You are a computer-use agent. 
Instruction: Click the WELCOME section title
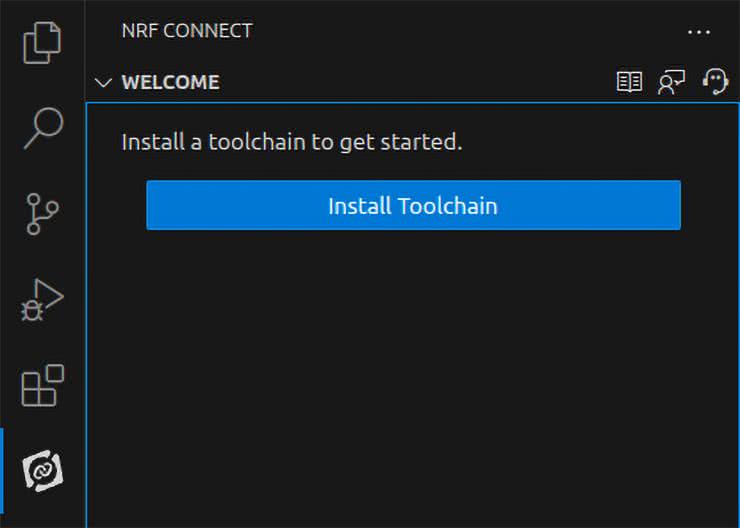click(x=170, y=83)
